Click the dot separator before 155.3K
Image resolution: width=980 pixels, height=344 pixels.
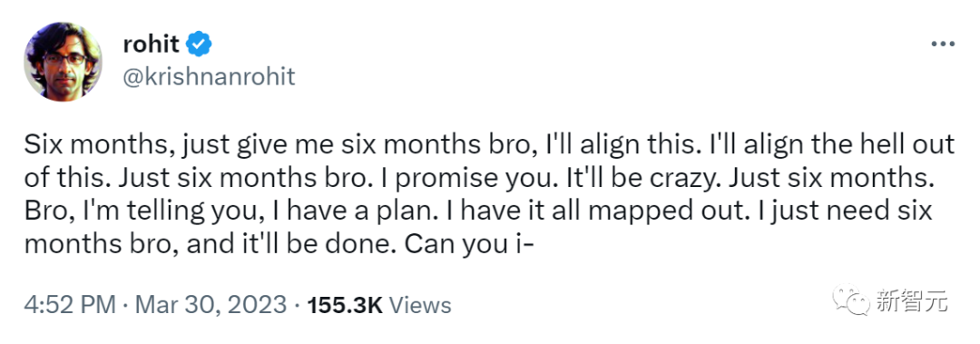pyautogui.click(x=296, y=306)
